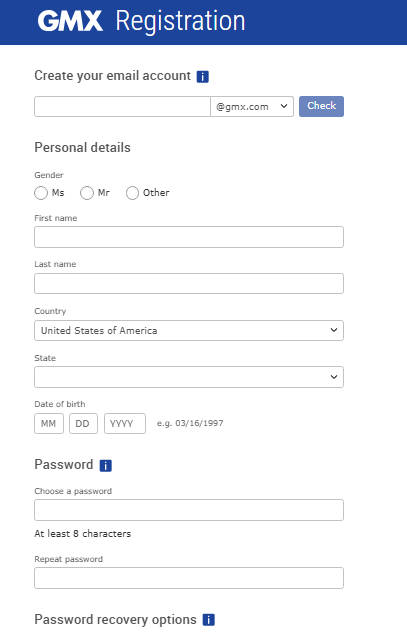
Task: Select the Other gender radio button
Action: pos(132,193)
